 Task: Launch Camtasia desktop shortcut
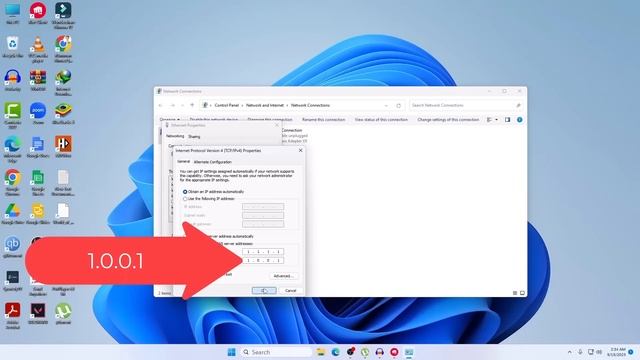(13, 116)
